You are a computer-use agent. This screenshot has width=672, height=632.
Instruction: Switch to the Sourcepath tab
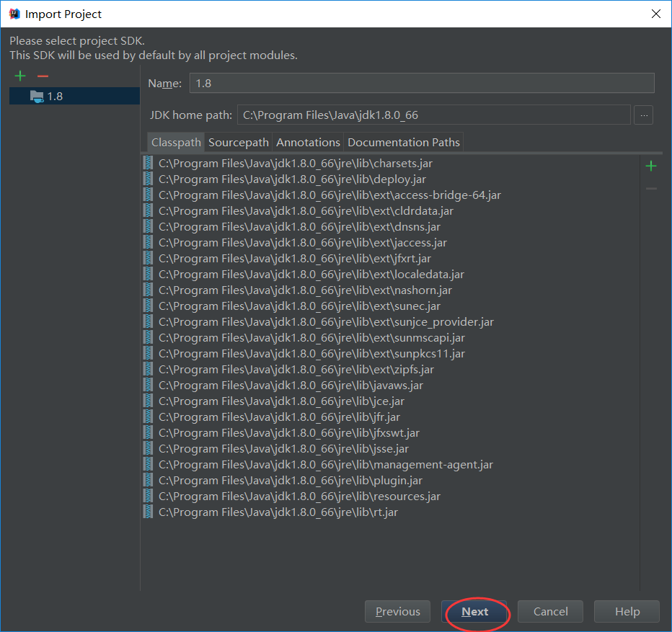(x=238, y=142)
